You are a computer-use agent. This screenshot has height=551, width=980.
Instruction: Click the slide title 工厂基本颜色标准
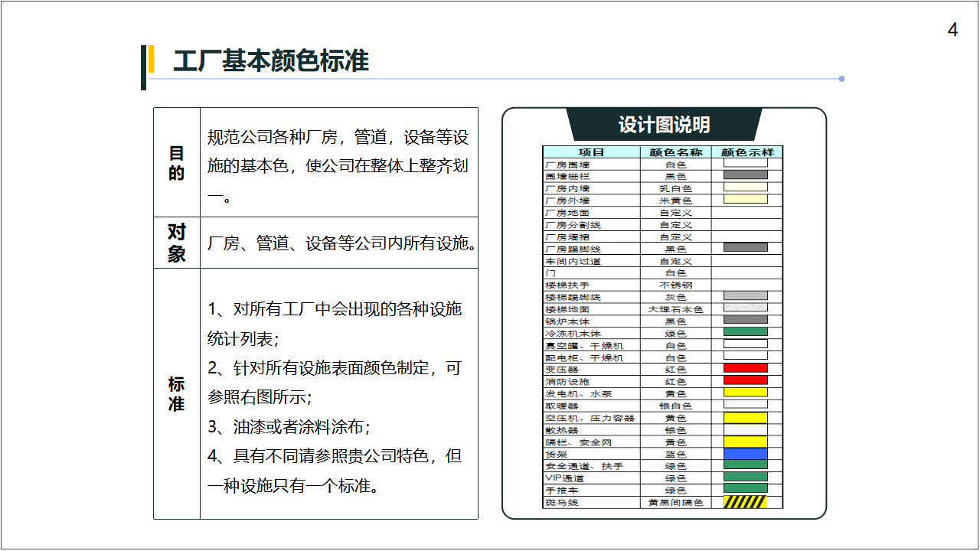click(271, 61)
